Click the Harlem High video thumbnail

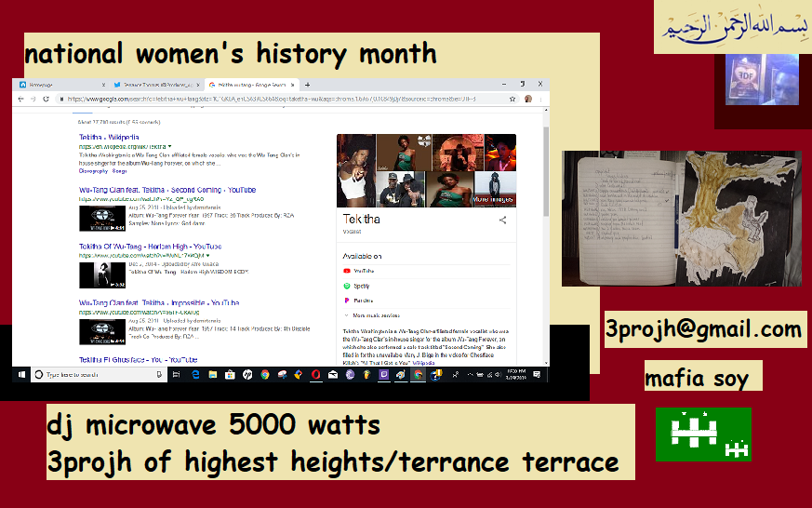[x=102, y=275]
